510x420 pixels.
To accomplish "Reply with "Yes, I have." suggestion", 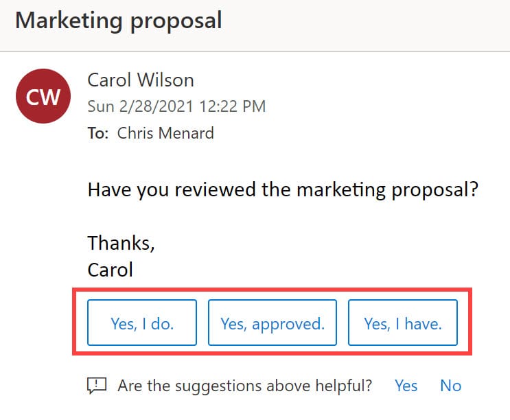I will (x=402, y=323).
